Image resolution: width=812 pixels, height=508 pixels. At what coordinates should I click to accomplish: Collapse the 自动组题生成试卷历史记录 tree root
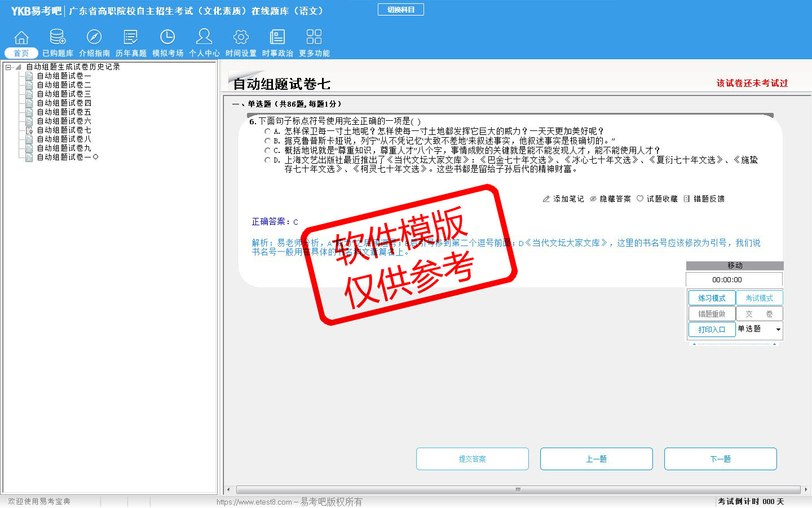pos(8,67)
